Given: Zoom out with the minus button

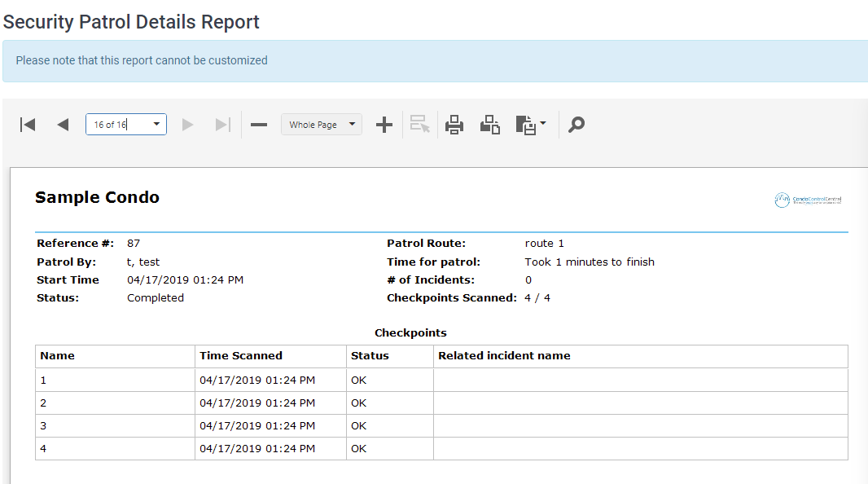Looking at the screenshot, I should click(259, 125).
